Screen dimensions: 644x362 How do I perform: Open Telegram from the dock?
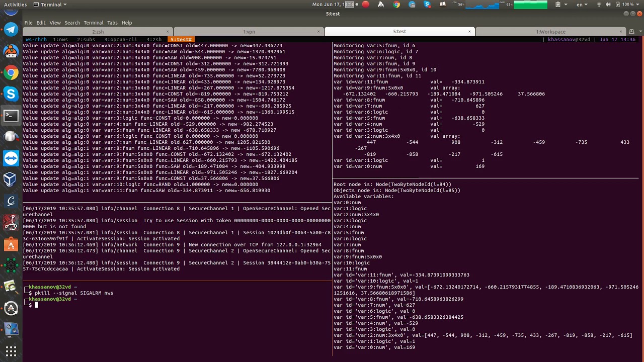pyautogui.click(x=11, y=30)
